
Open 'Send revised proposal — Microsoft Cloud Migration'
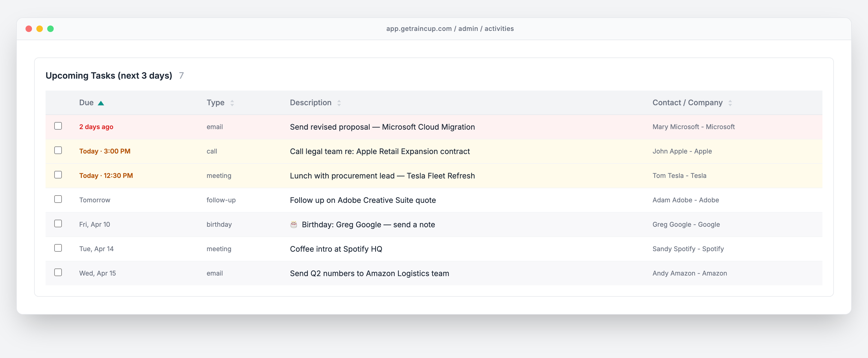(x=382, y=127)
